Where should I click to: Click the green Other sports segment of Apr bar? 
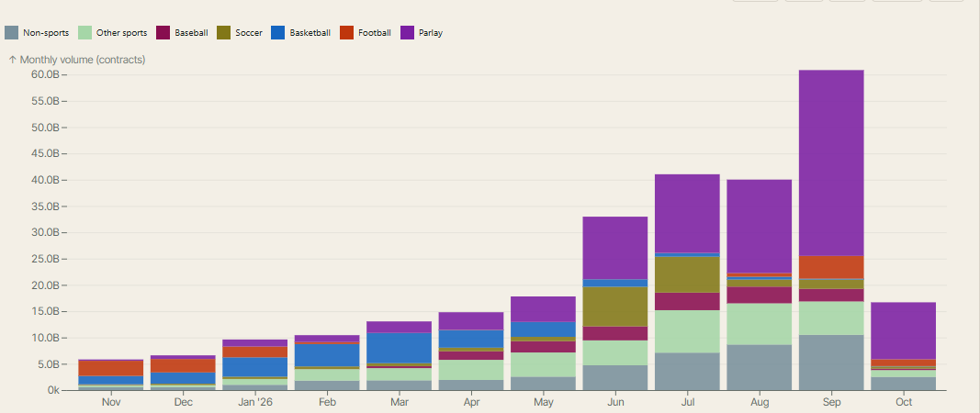(470, 370)
